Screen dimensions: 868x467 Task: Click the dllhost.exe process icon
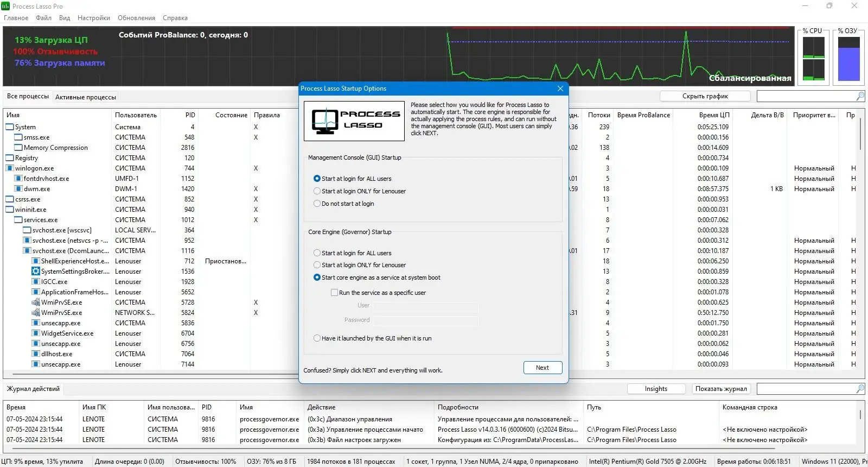click(36, 354)
